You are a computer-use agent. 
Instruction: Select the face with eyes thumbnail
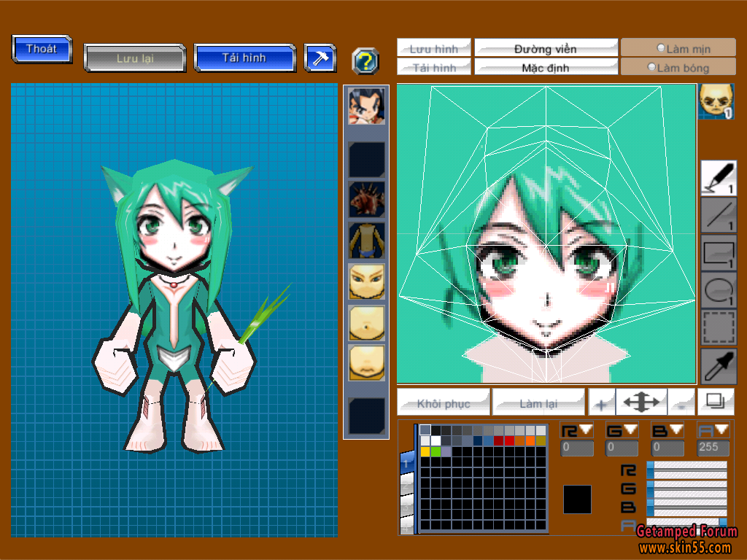pyautogui.click(x=366, y=281)
